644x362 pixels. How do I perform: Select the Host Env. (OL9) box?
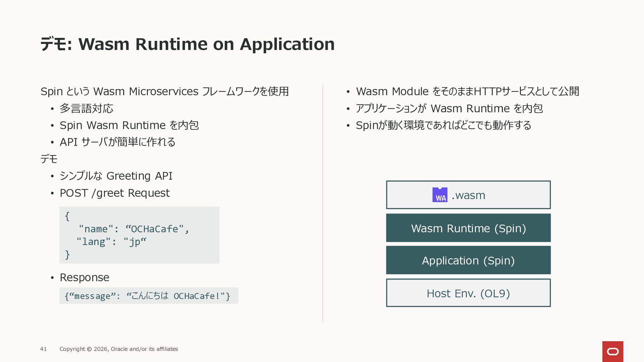point(468,293)
